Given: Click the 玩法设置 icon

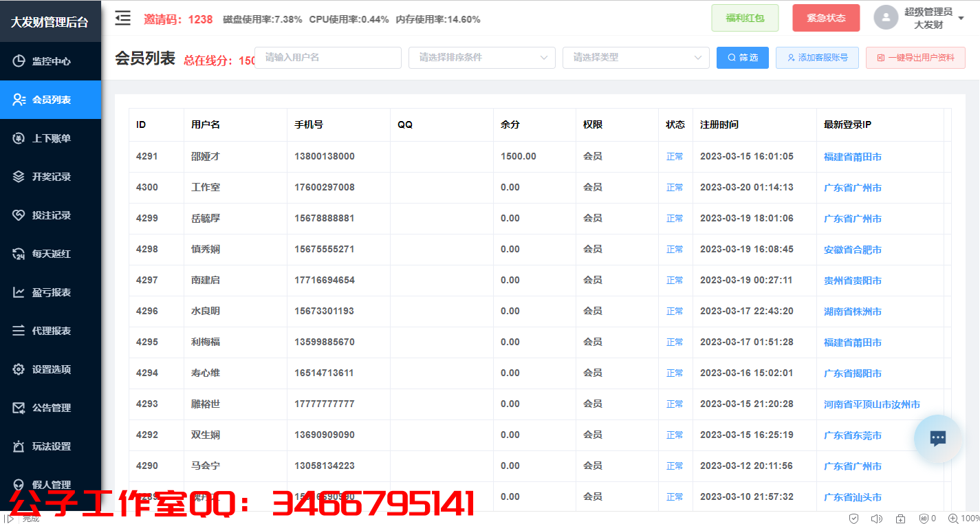Looking at the screenshot, I should point(19,446).
